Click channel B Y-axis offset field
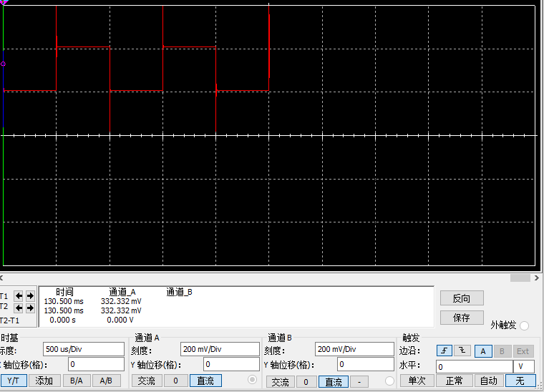Image resolution: width=544 pixels, height=392 pixels. [365, 364]
